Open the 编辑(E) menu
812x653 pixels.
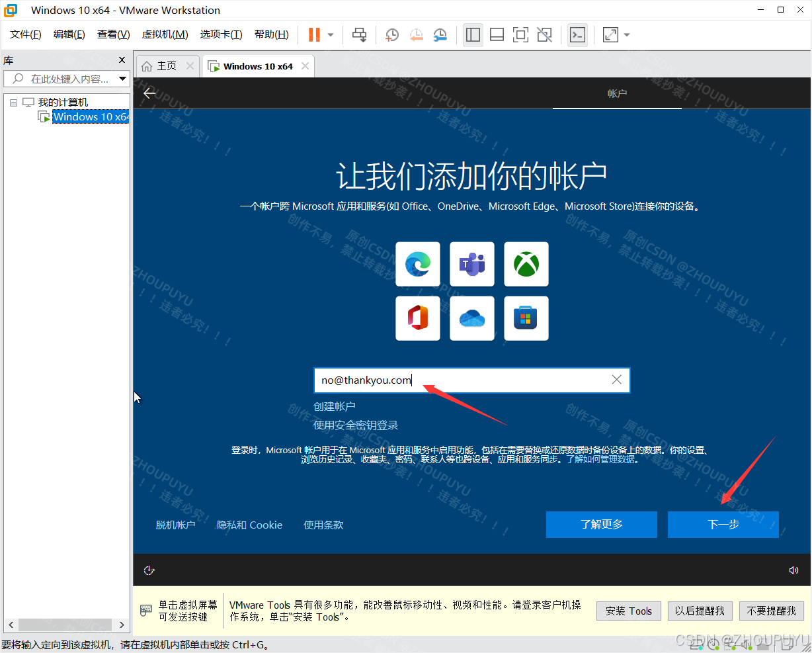tap(69, 34)
